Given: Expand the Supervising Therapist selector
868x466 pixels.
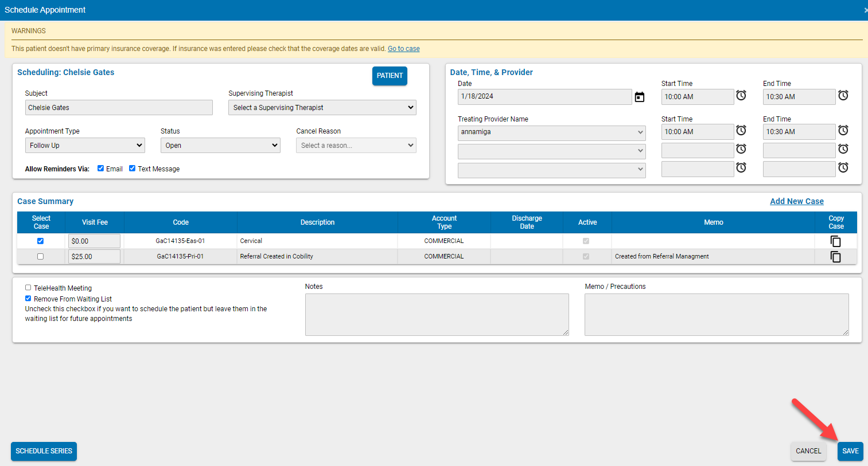Looking at the screenshot, I should (x=322, y=107).
